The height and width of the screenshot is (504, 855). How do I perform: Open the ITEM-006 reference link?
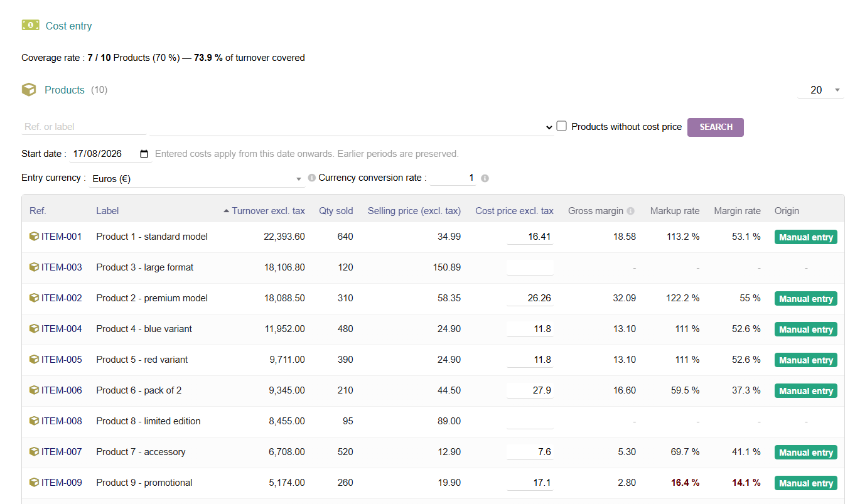click(62, 390)
